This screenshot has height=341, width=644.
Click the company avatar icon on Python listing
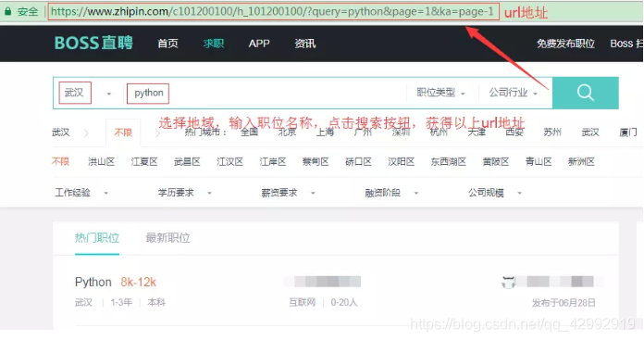(x=509, y=283)
